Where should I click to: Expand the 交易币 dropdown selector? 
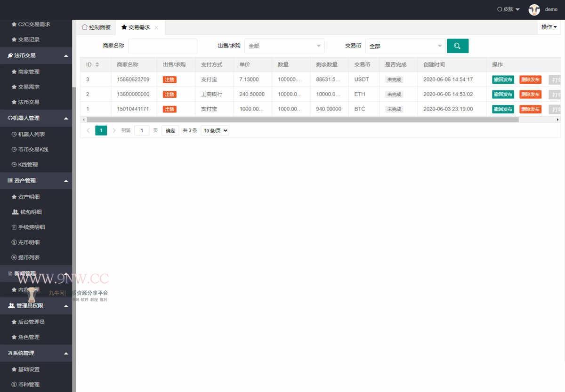pyautogui.click(x=405, y=46)
